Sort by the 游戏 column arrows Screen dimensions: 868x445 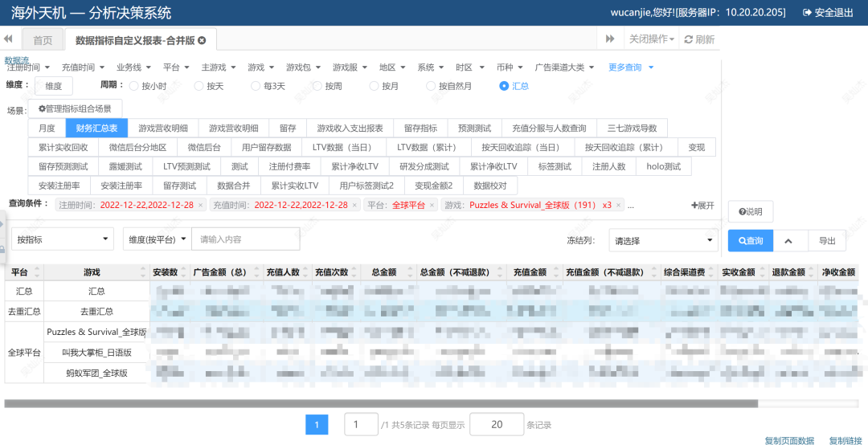145,272
